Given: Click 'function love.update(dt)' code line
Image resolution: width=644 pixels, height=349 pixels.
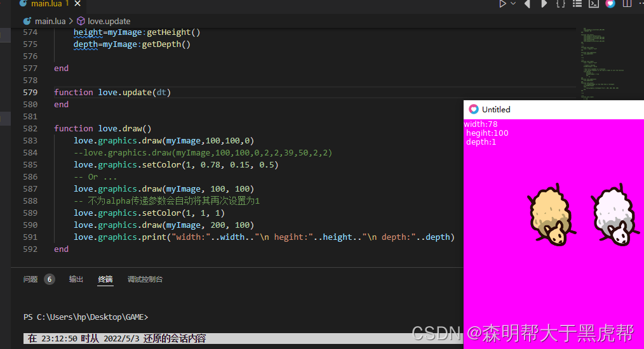Looking at the screenshot, I should point(112,93).
